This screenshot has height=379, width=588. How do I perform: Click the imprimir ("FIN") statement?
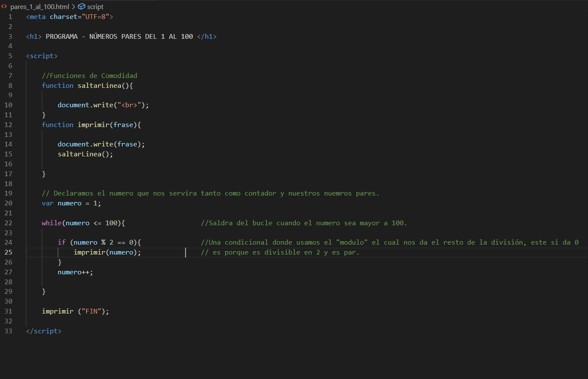click(75, 311)
